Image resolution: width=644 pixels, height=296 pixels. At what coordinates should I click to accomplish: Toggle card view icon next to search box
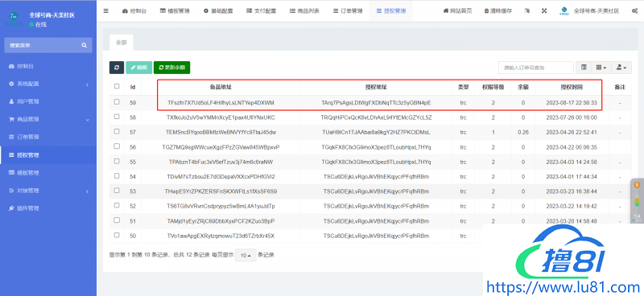584,68
